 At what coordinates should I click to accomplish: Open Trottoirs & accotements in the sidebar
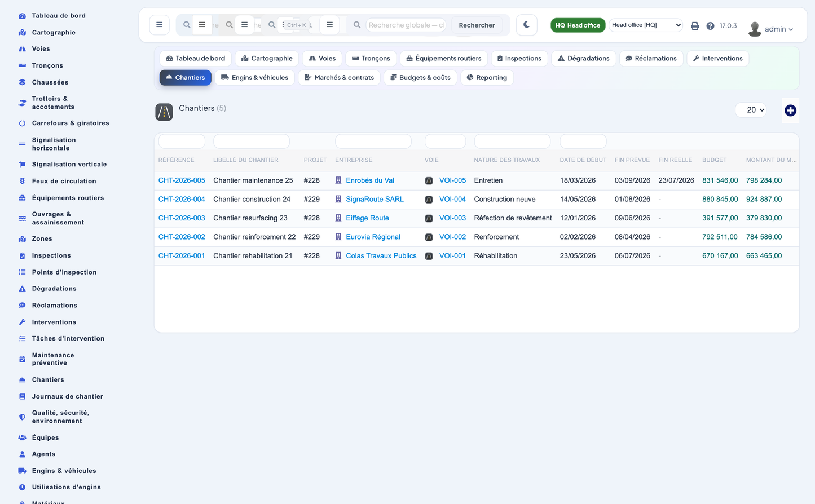[53, 103]
